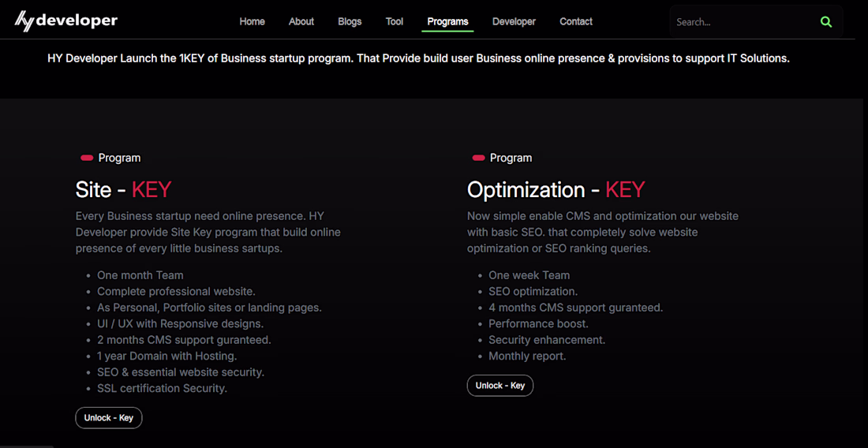
Task: Click the Program label above Optimization KEY
Action: [511, 158]
